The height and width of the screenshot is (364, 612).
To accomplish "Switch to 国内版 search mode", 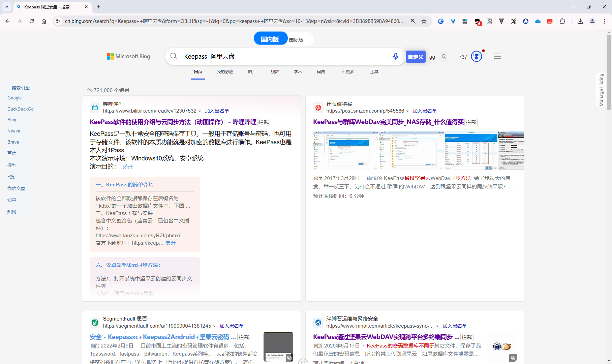I will (270, 39).
